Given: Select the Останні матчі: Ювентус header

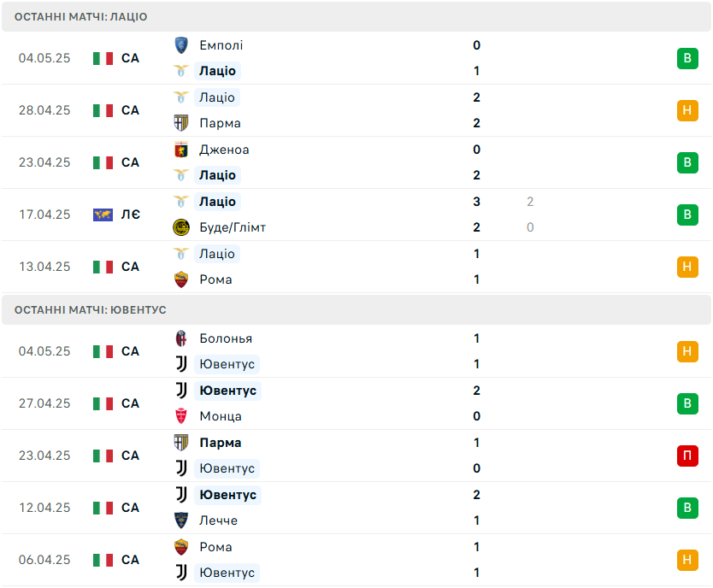Looking at the screenshot, I should (x=356, y=310).
